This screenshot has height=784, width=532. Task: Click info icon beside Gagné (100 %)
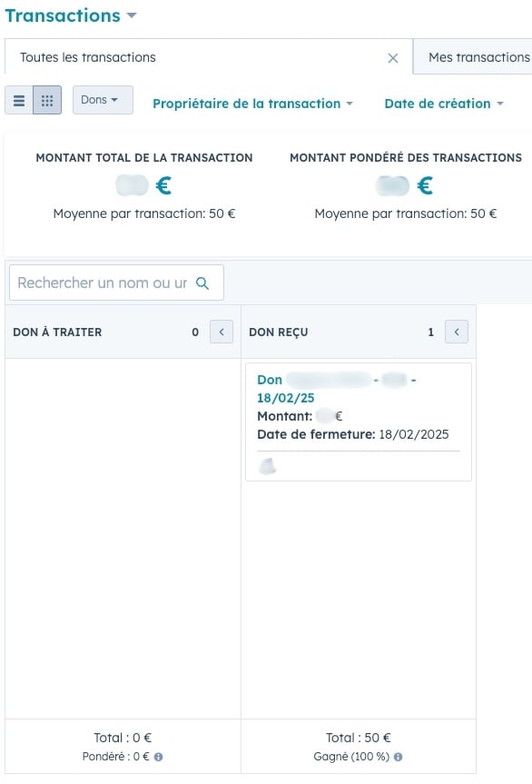click(x=399, y=757)
